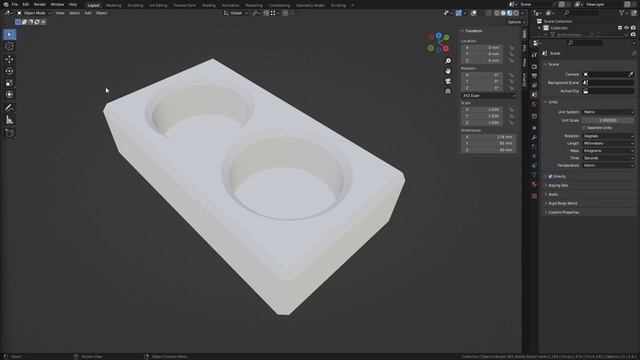
Task: Open the Object properties tab
Action: pos(534,128)
